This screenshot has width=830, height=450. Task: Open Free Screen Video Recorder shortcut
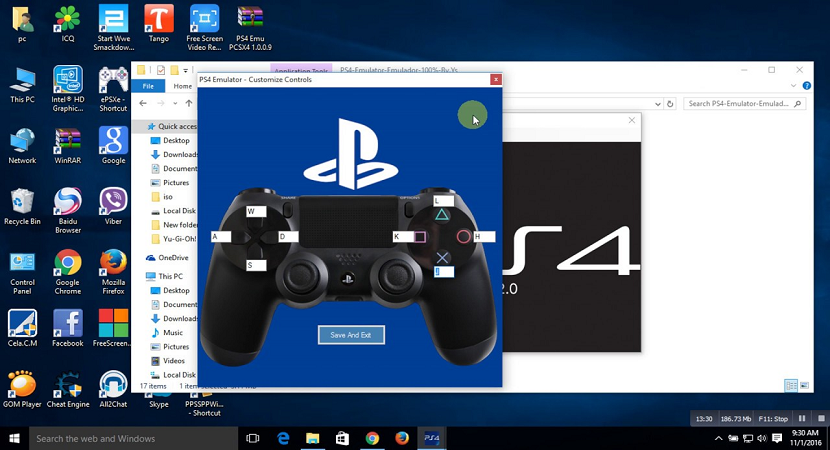pyautogui.click(x=204, y=27)
